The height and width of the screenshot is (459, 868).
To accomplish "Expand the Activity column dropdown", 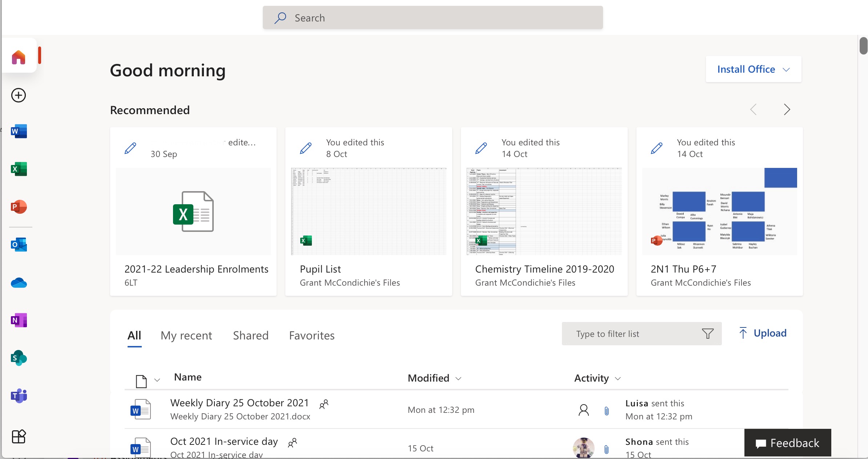I will pos(618,379).
